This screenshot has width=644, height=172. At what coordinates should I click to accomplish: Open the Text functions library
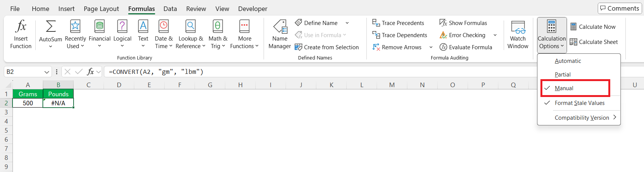pyautogui.click(x=143, y=34)
